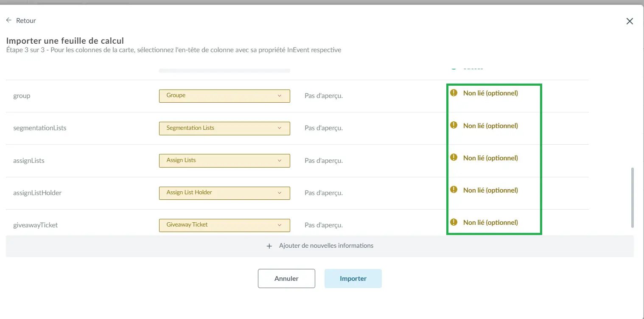This screenshot has width=644, height=319.
Task: Click 'Non lié (optionnel)' in giveawayTicket row
Action: (x=490, y=222)
